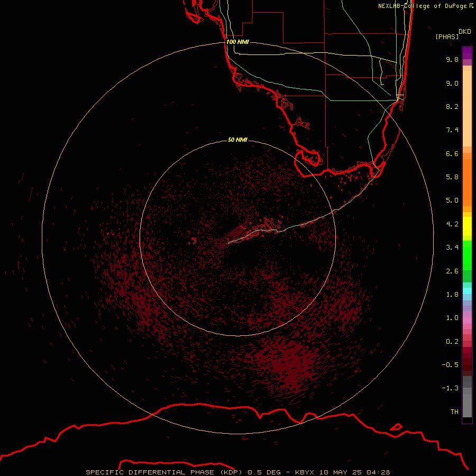Select the 0.2 value on the scale
476x476 pixels.
[452, 342]
